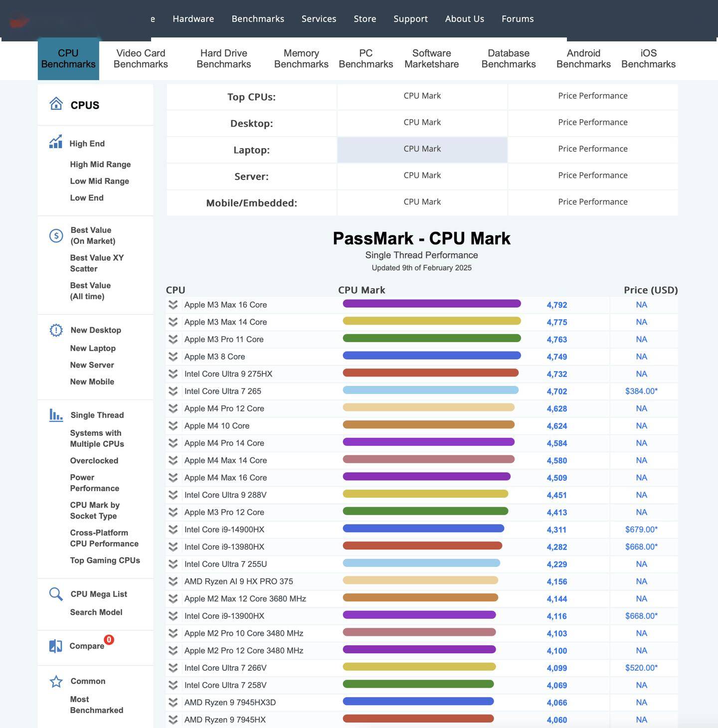Viewport: 718px width, 728px height.
Task: Open the Services menu
Action: pos(319,19)
